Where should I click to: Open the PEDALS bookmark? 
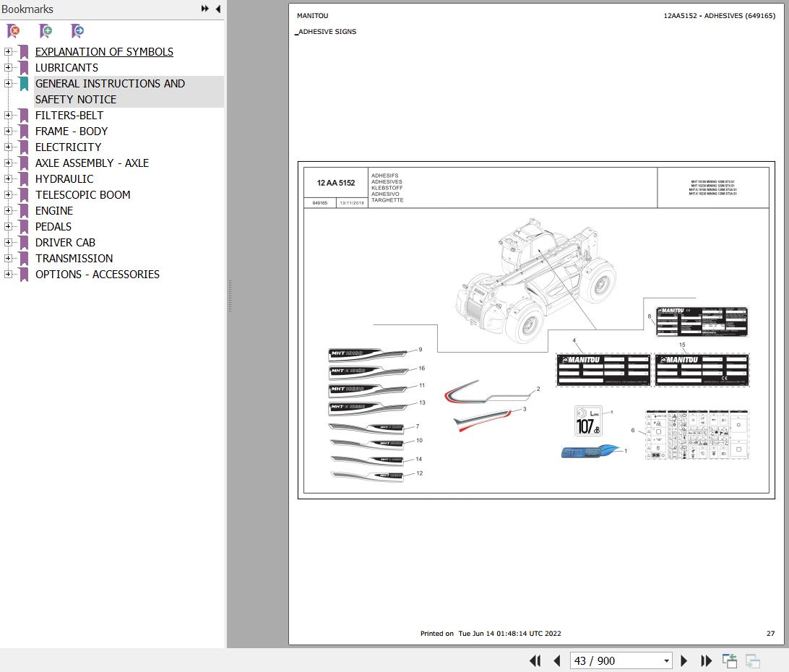coord(53,226)
